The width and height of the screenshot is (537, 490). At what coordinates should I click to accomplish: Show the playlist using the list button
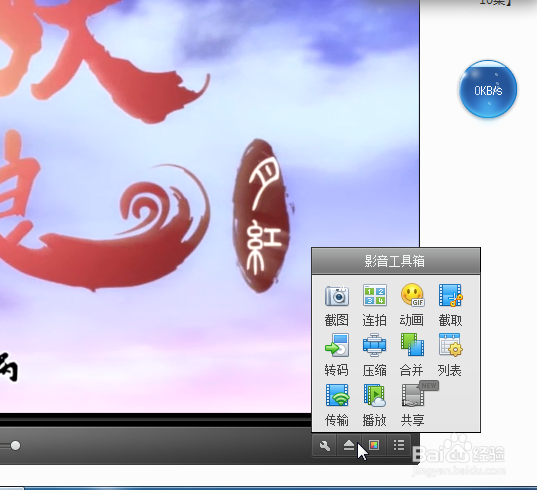point(399,445)
